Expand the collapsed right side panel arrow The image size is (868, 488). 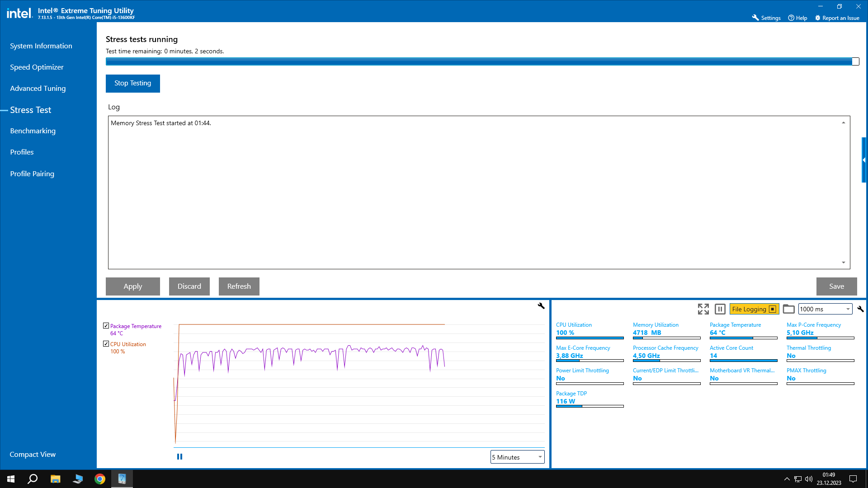[x=864, y=160]
